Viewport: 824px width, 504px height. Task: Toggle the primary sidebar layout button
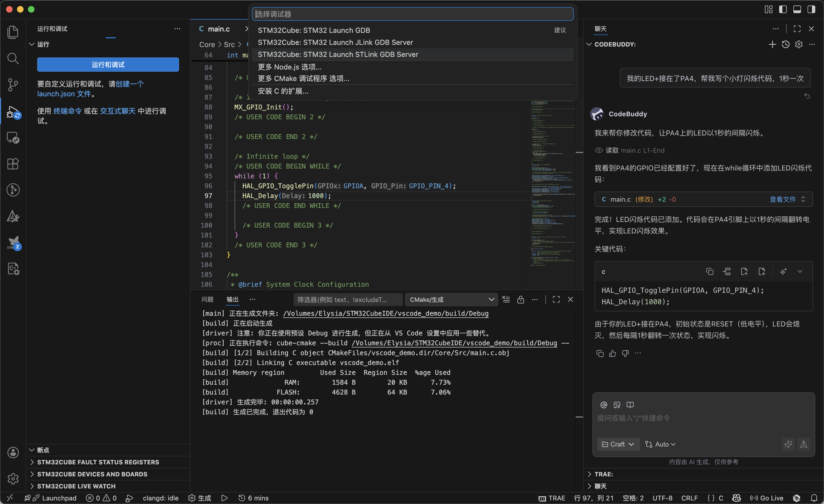(783, 9)
